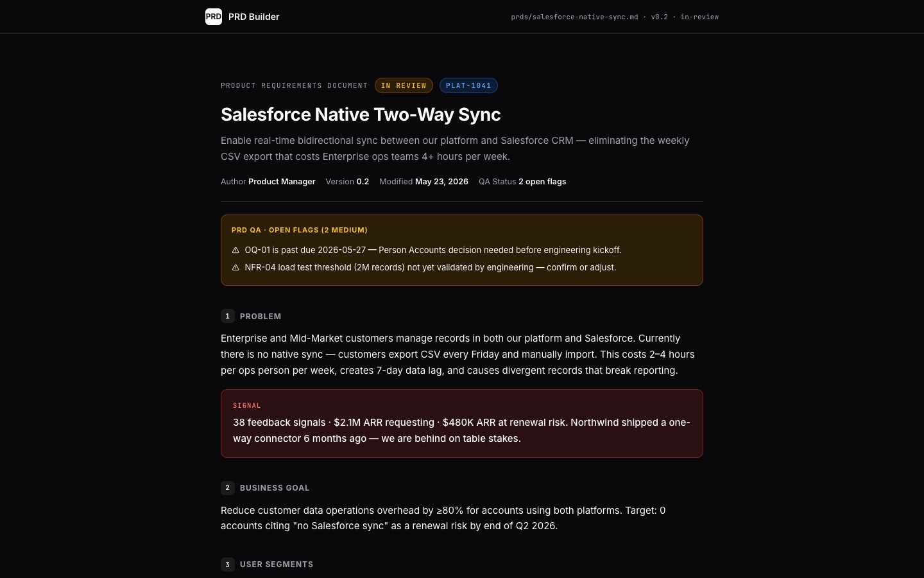Click the PRD QA open flags header
The image size is (924, 578).
click(x=300, y=230)
